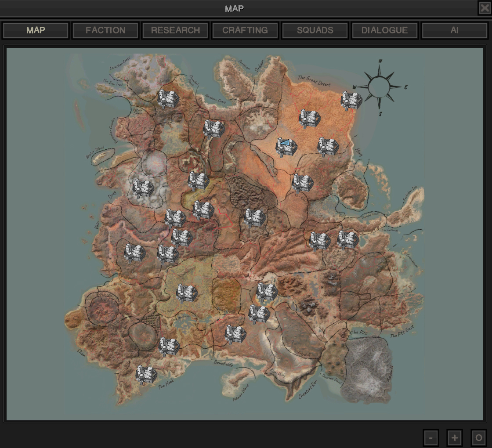Go to the Crafting tab
Image resolution: width=492 pixels, height=448 pixels.
pos(245,30)
